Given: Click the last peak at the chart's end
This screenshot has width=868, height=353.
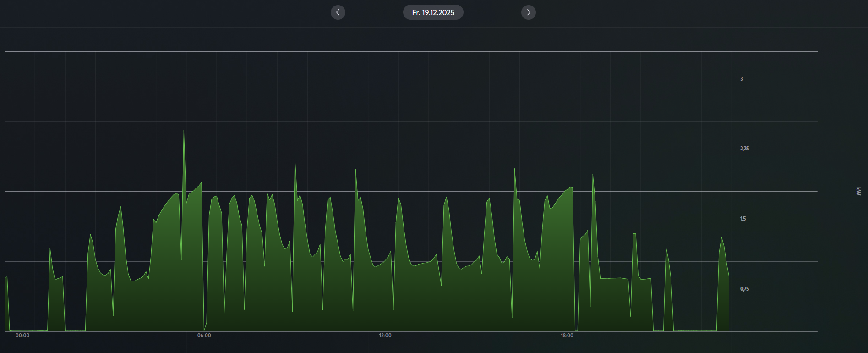Looking at the screenshot, I should tap(721, 238).
